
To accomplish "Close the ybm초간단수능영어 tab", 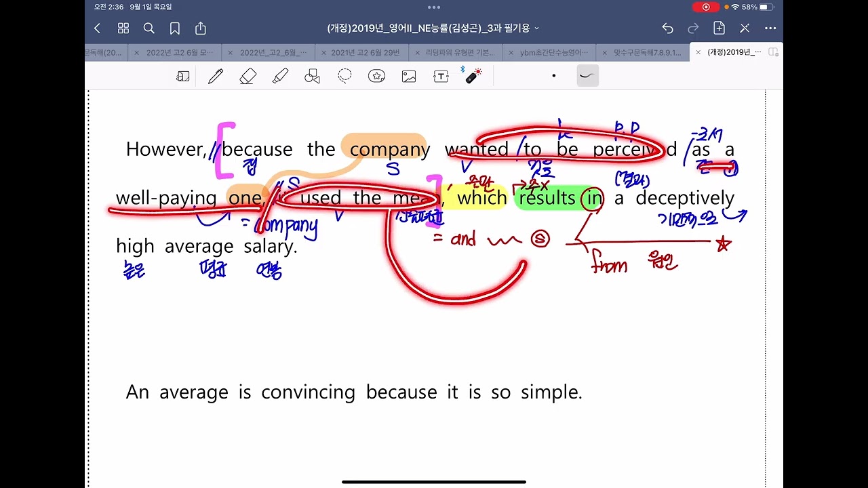I will [511, 52].
